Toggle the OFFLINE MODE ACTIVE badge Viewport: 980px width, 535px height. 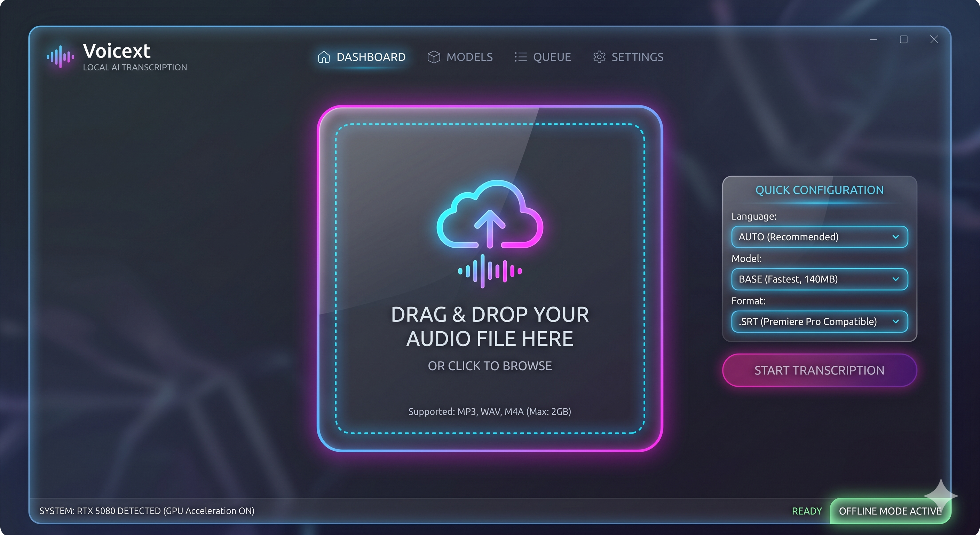(x=890, y=511)
